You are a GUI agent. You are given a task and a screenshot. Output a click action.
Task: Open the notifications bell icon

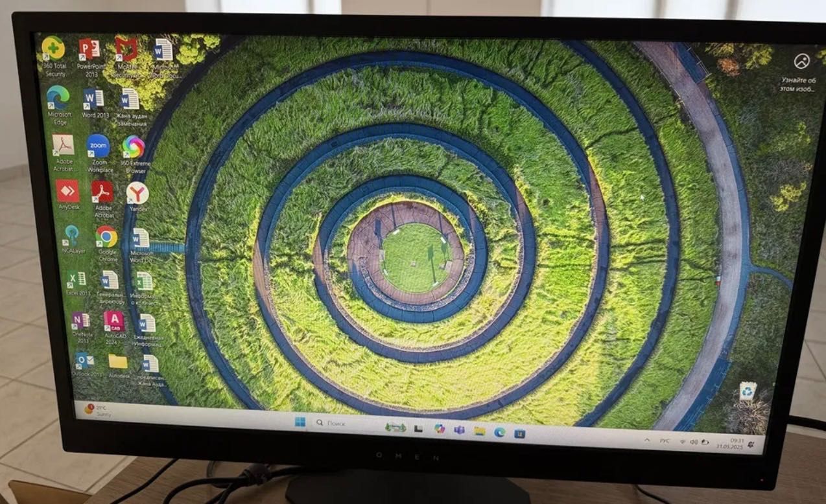tap(751, 444)
